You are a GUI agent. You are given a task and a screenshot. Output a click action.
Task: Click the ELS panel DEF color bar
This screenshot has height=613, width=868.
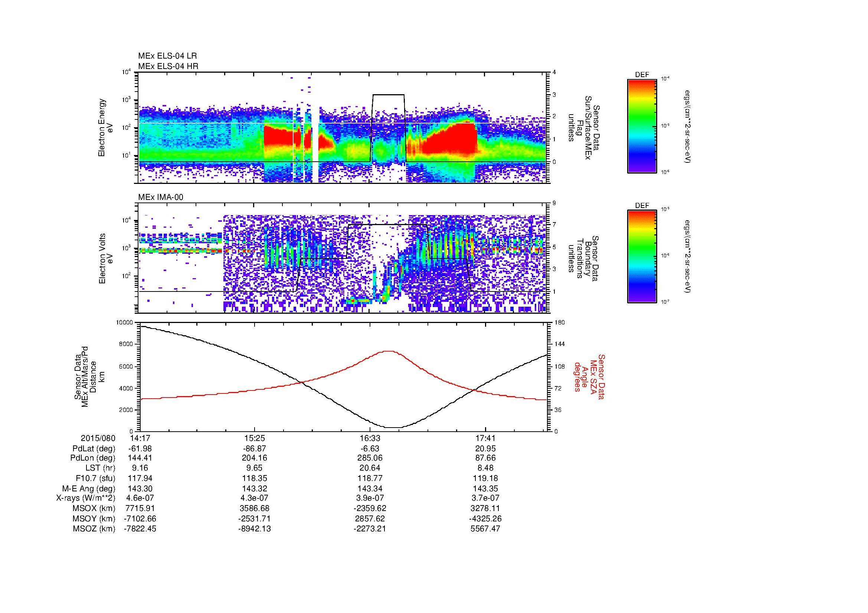642,126
